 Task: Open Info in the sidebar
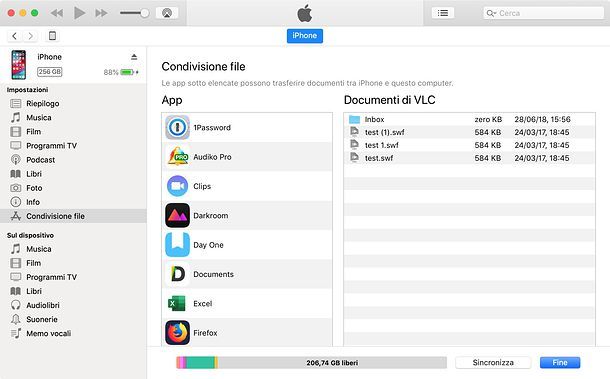(x=73, y=202)
